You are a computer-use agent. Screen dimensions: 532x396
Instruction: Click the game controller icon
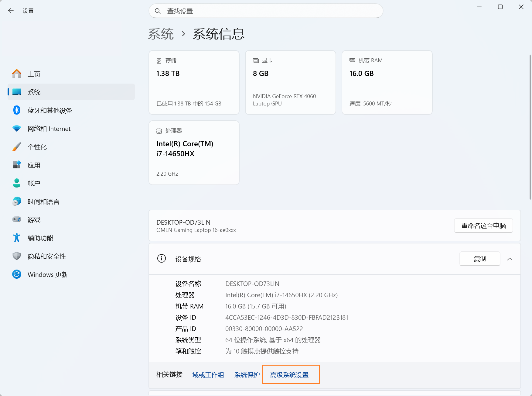[x=17, y=219]
